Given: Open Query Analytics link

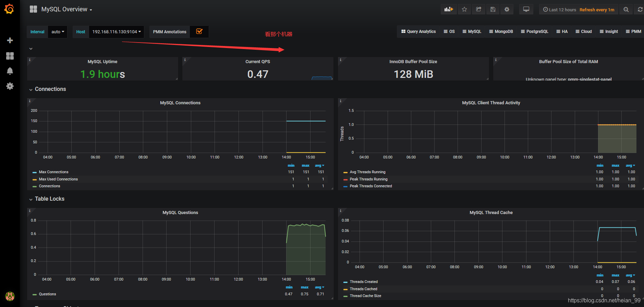Looking at the screenshot, I should 418,31.
